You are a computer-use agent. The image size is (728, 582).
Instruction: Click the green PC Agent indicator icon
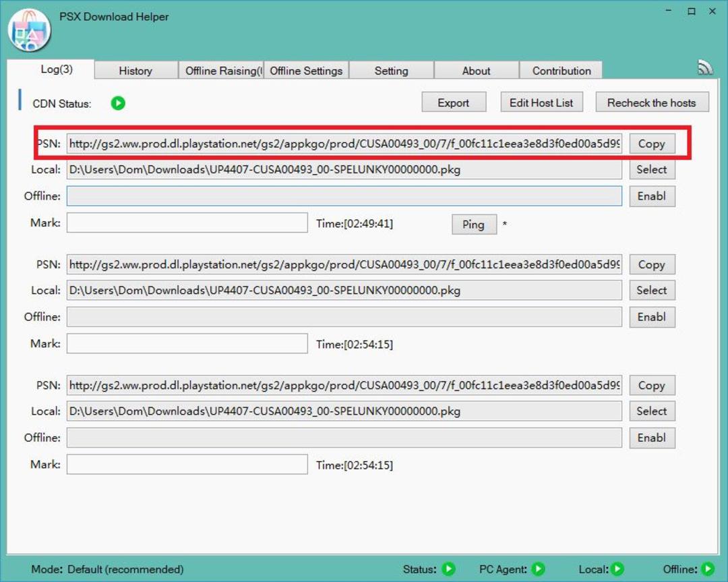[538, 569]
